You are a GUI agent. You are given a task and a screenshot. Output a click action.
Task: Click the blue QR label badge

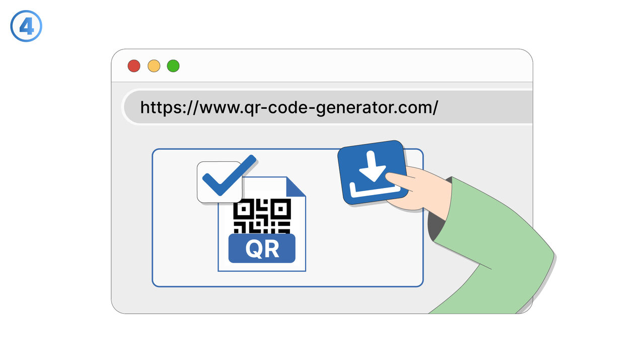point(262,249)
